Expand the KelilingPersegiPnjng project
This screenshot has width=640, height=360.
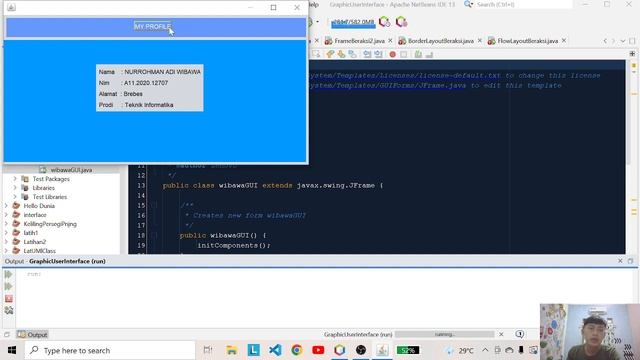point(6,224)
